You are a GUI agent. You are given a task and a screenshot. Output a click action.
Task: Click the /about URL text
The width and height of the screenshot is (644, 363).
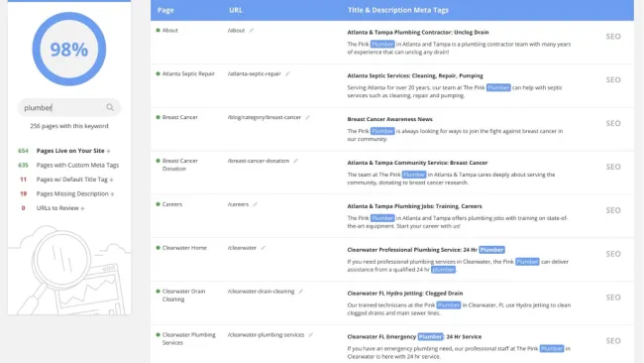(236, 31)
